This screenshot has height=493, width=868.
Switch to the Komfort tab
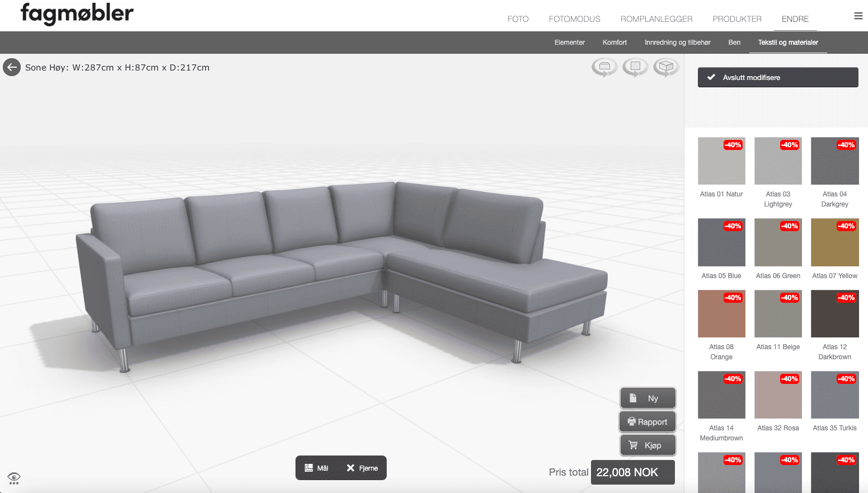coord(614,42)
